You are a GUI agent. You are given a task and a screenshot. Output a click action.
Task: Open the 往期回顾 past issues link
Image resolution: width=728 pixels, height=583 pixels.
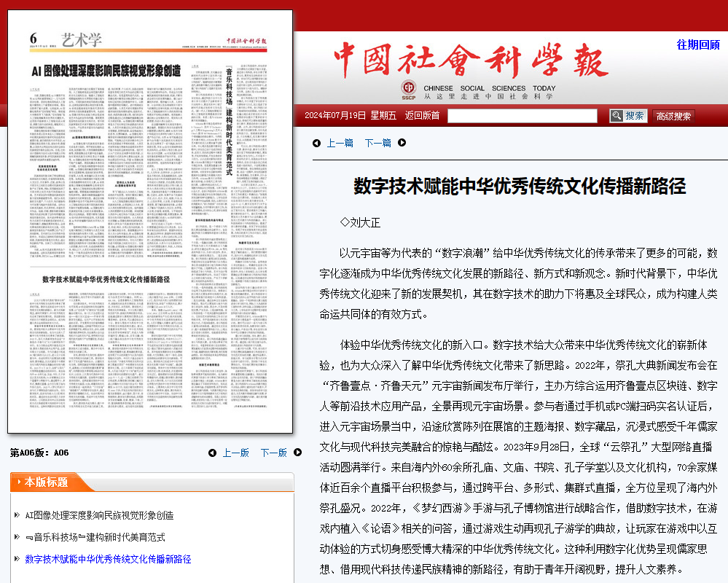tap(697, 44)
